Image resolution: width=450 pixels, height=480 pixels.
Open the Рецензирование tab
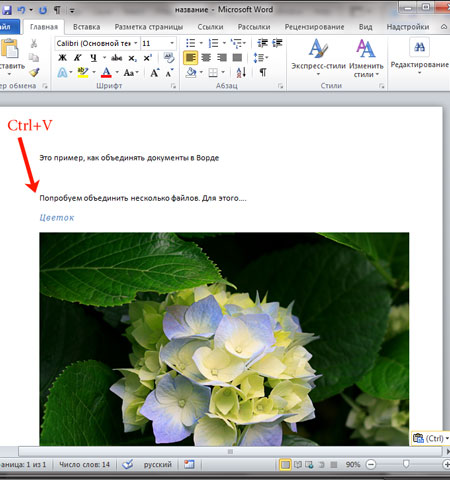point(314,27)
